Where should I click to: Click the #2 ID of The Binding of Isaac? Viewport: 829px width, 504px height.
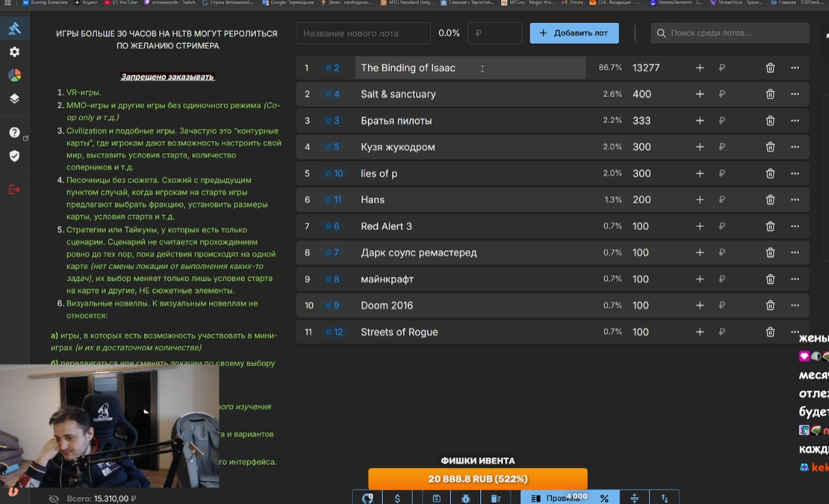coord(332,68)
